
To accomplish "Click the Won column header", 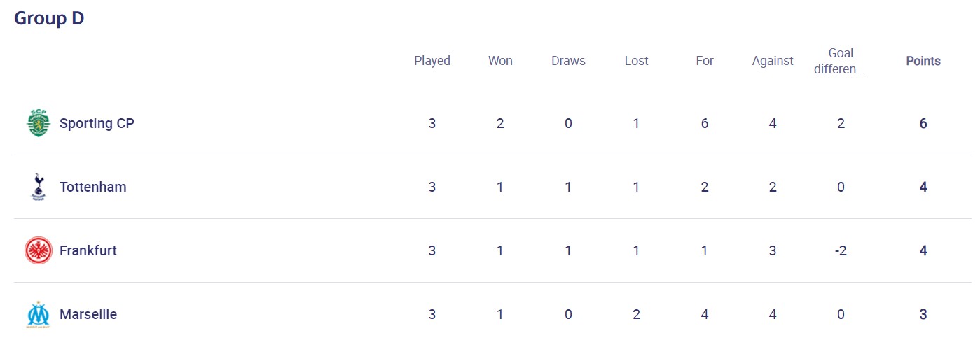I will coord(500,61).
